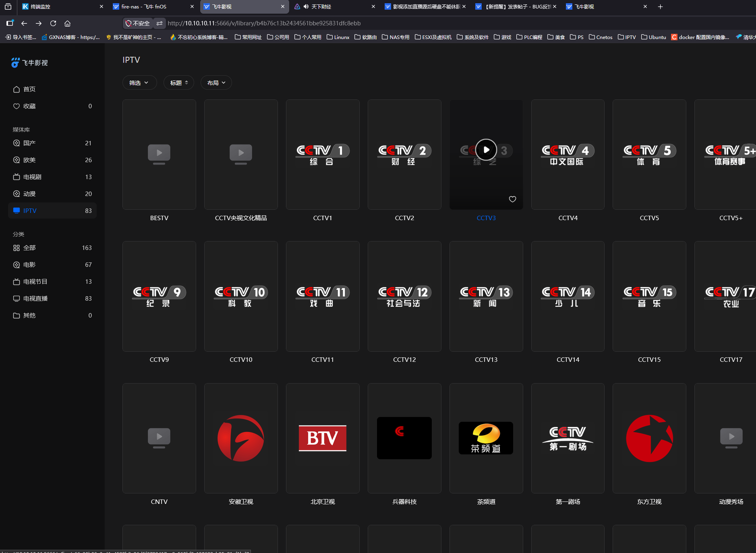This screenshot has width=756, height=553.
Task: Click the 不安全 site security indicator
Action: (x=138, y=23)
